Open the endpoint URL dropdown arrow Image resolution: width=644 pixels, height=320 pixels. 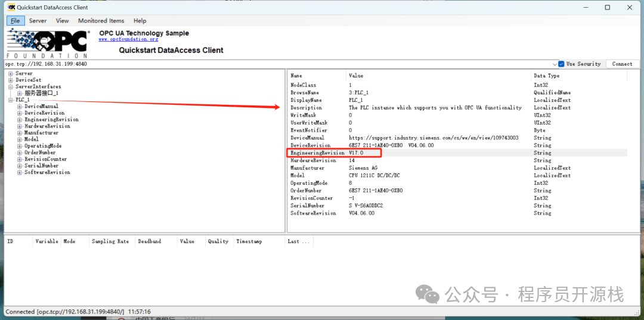(555, 64)
